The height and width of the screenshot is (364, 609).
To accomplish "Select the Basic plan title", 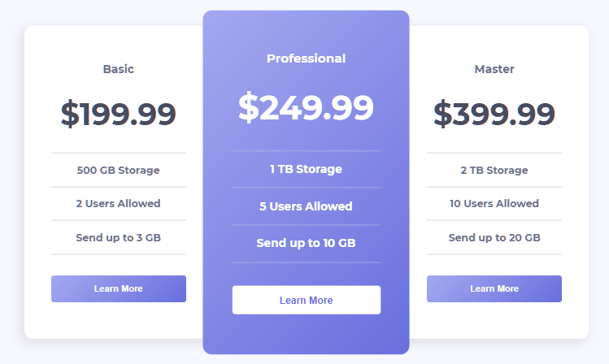I will [119, 69].
